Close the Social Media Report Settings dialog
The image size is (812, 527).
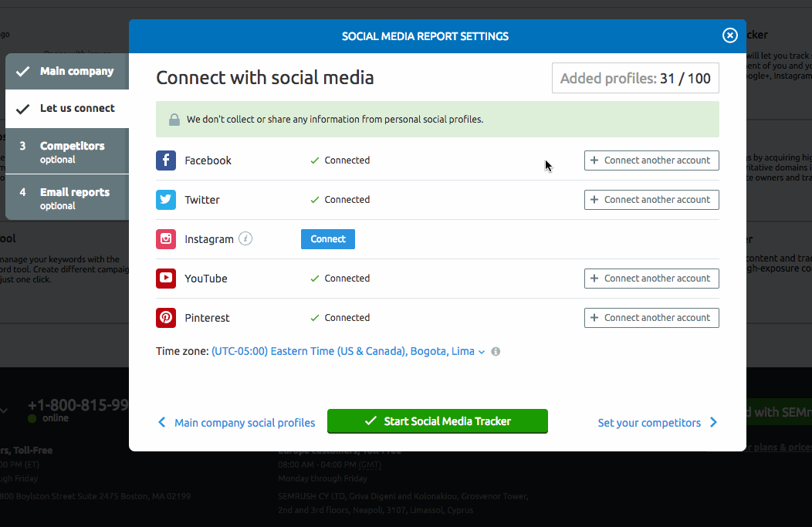click(x=729, y=35)
